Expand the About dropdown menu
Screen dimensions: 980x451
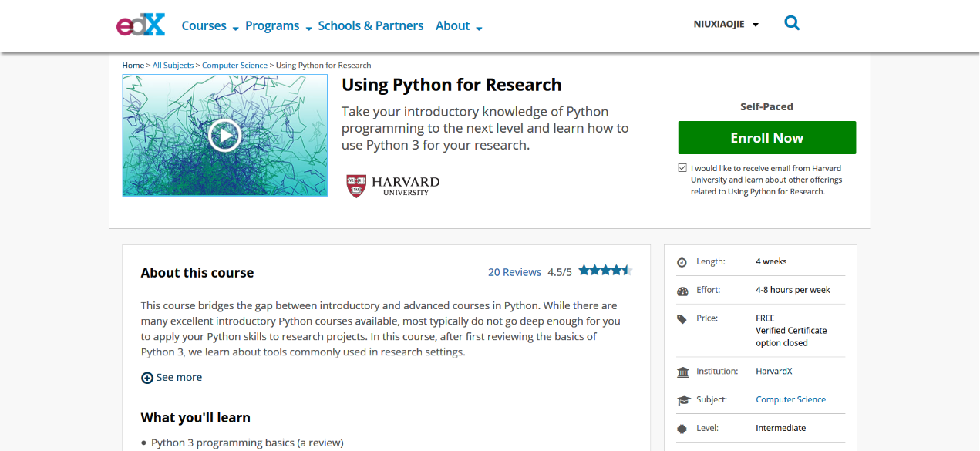coord(459,25)
